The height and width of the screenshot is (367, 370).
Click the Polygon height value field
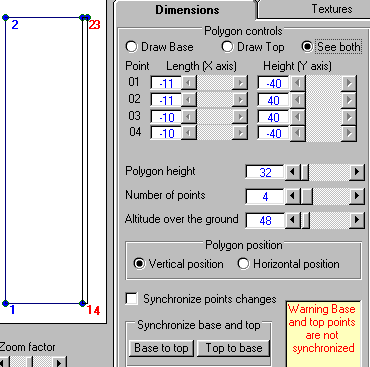coord(265,172)
